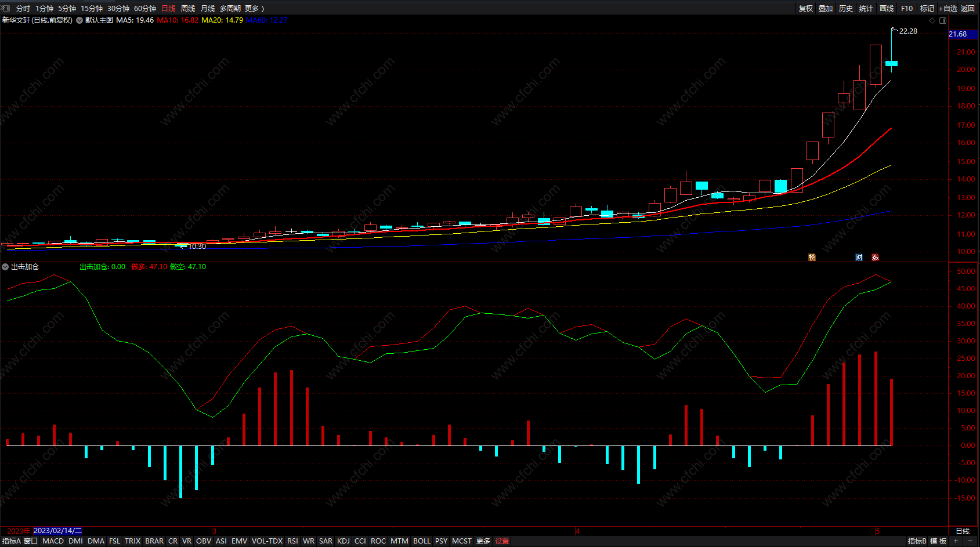The width and height of the screenshot is (980, 547).
Task: Switch to 月线 monthly chart
Action: 208,9
